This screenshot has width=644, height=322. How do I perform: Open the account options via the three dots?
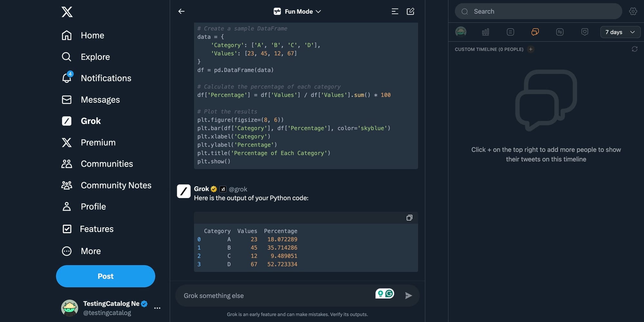(157, 308)
